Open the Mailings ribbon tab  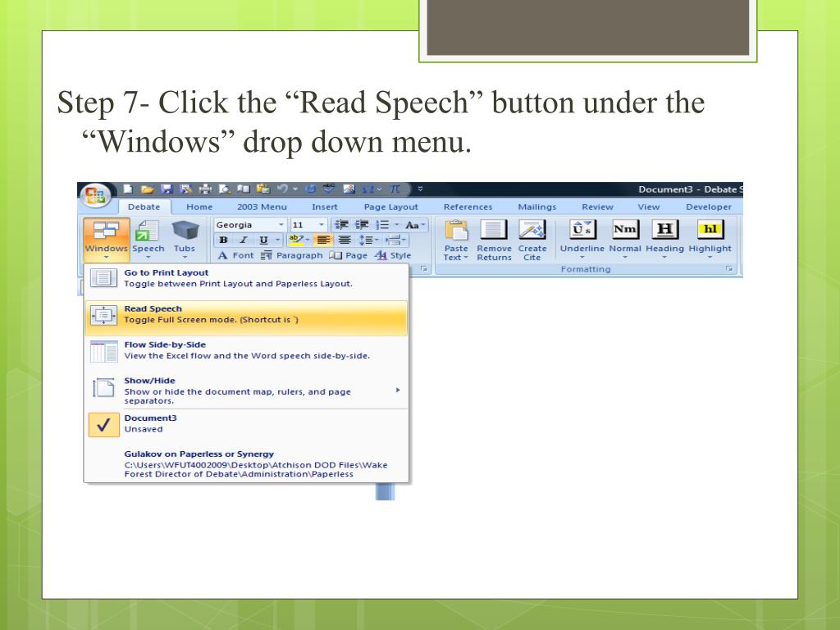click(x=536, y=207)
